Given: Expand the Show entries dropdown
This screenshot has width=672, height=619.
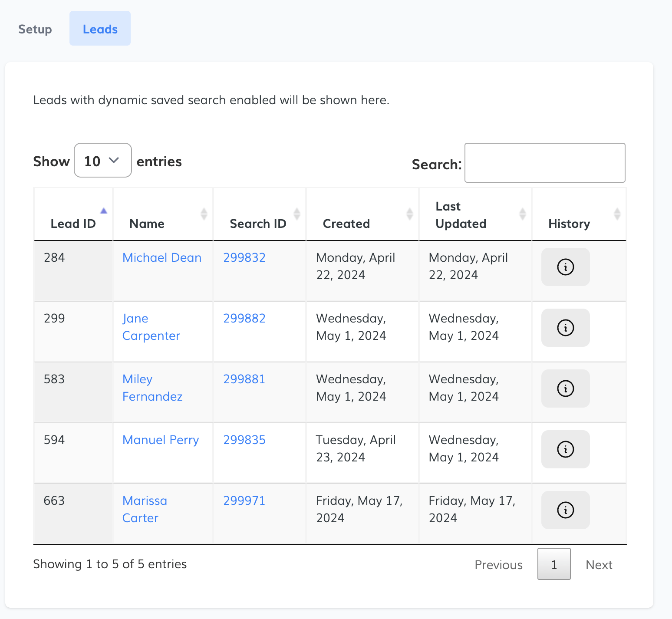Looking at the screenshot, I should (x=103, y=161).
